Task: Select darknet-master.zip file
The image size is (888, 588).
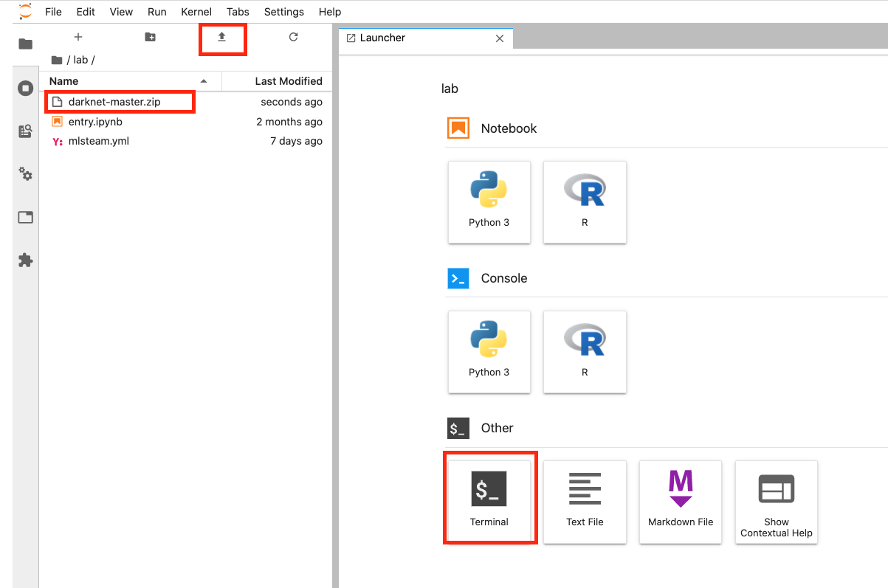Action: (185, 102)
